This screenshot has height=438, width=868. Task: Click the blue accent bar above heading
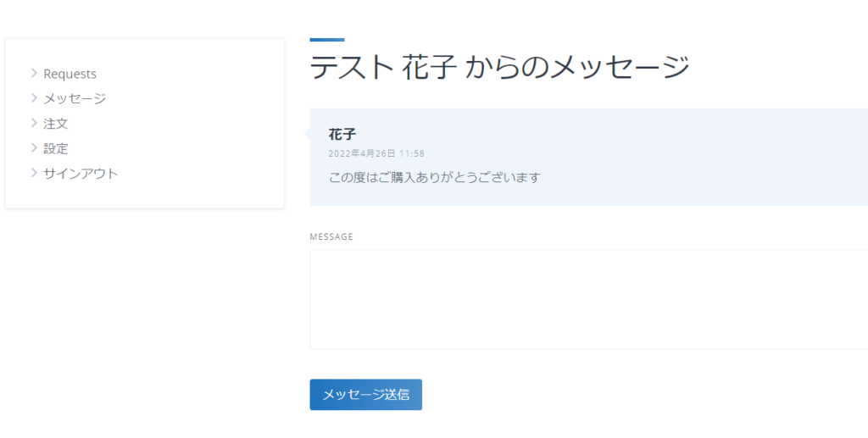tap(327, 39)
